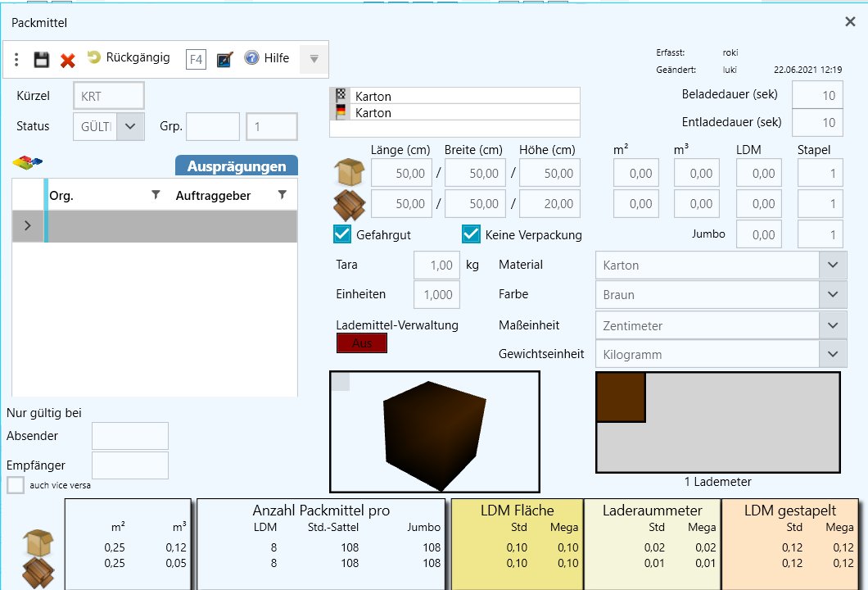Click the F4 toolbar button
The width and height of the screenshot is (868, 590).
[196, 59]
